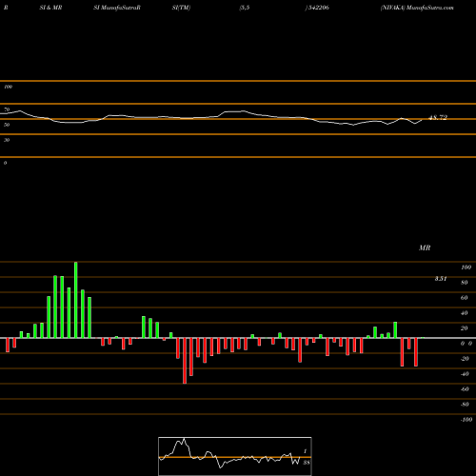Click the 60 axis label on the MR scale
This screenshot has width=476, height=476.
tap(465, 298)
